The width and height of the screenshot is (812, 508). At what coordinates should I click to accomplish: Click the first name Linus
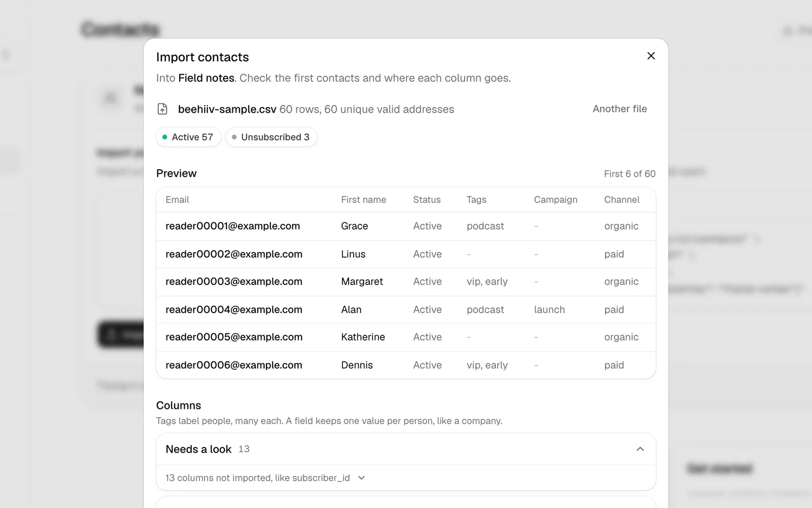[353, 254]
